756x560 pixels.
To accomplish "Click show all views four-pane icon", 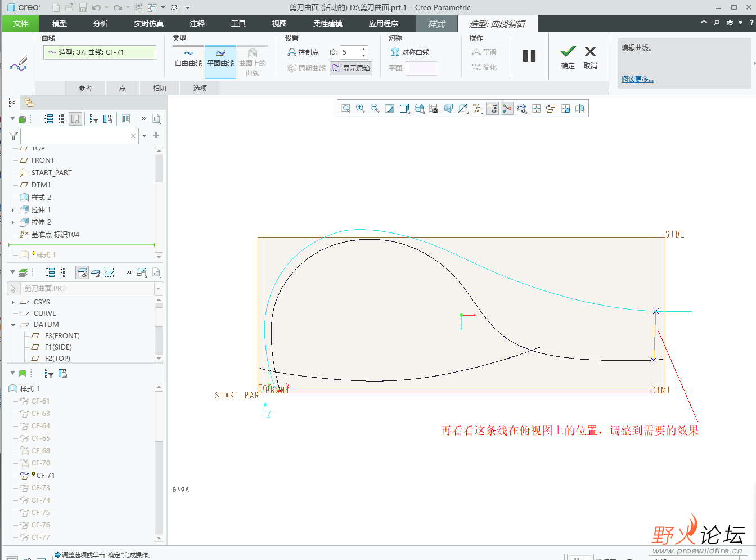I will 536,108.
